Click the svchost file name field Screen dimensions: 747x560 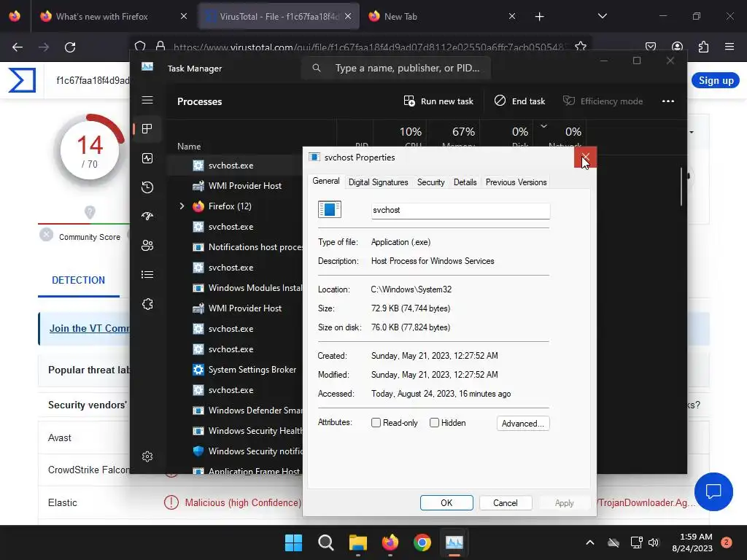point(461,211)
